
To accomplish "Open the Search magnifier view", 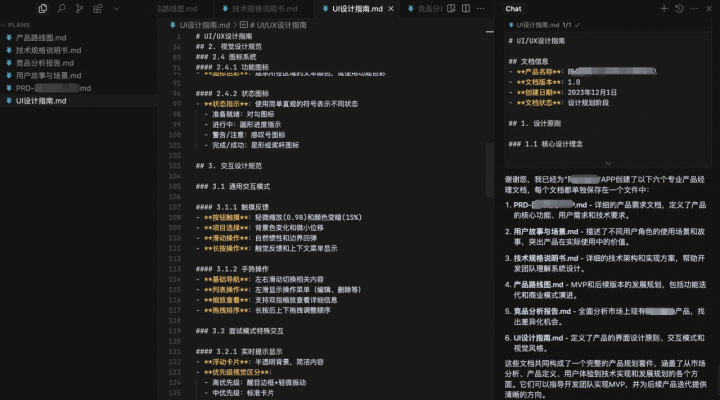I will click(x=61, y=8).
